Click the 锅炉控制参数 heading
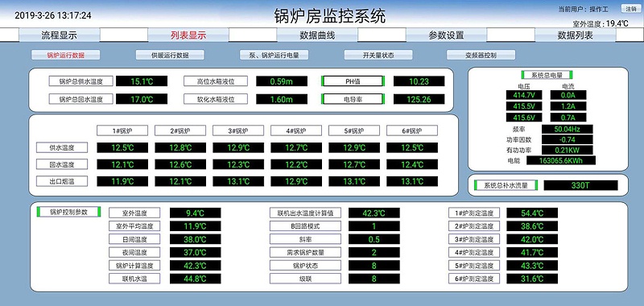The width and height of the screenshot is (644, 306). click(x=68, y=212)
